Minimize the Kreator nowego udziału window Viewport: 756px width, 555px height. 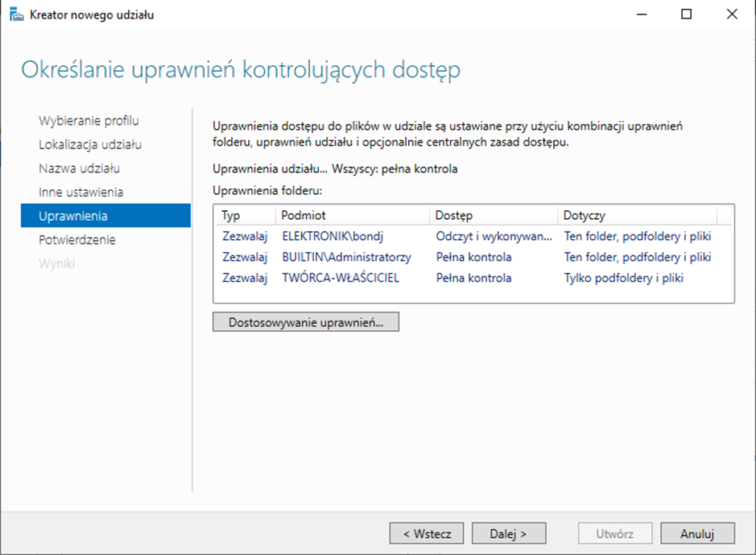pyautogui.click(x=641, y=14)
